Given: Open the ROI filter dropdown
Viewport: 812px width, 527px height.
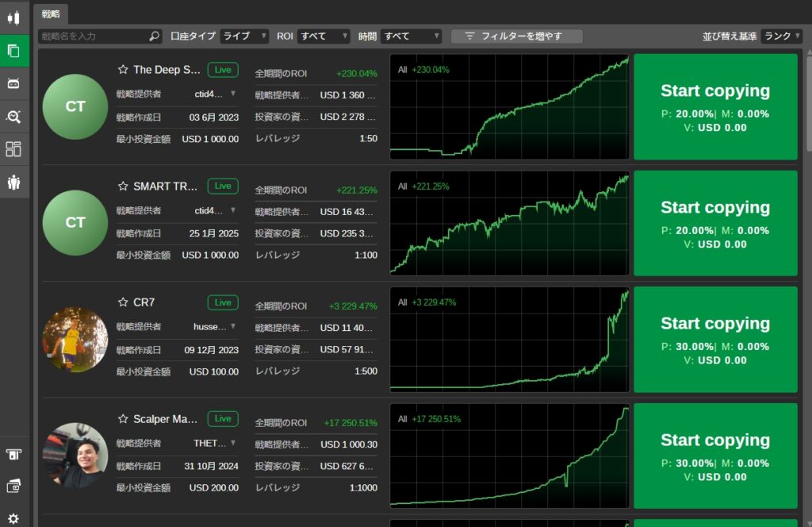Looking at the screenshot, I should tap(324, 37).
